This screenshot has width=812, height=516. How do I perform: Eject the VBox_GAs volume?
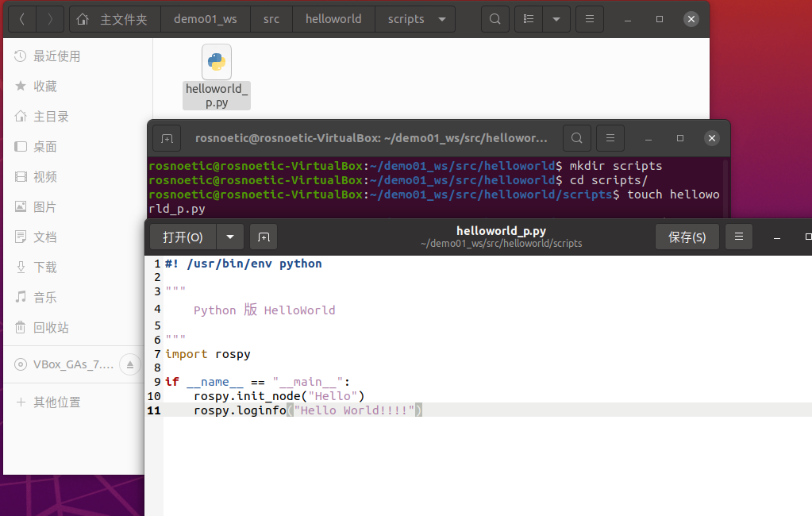[130, 364]
